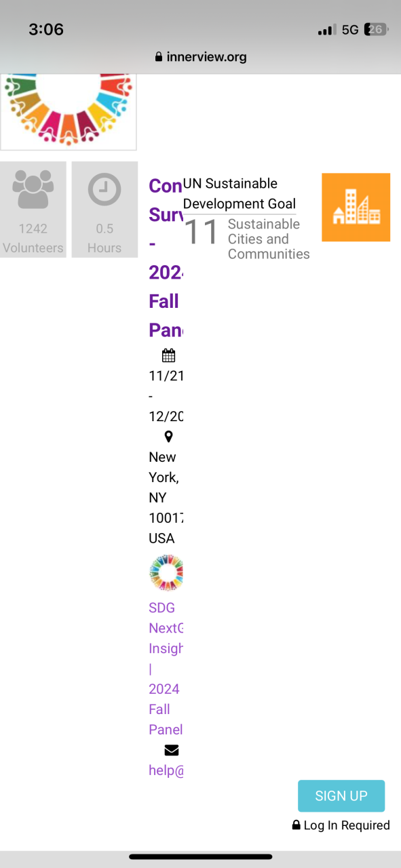Tap the battery indicator in status bar
Screen dimensions: 401x868
coord(376,29)
